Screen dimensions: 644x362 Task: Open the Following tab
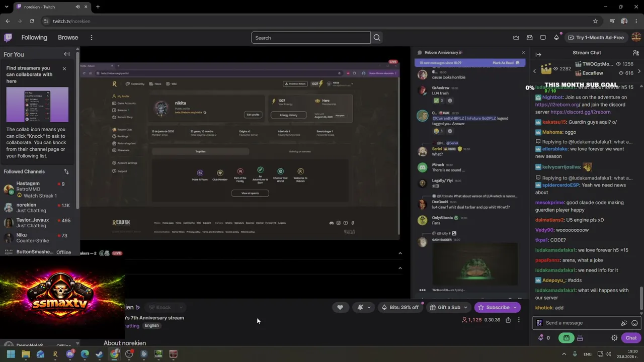34,38
